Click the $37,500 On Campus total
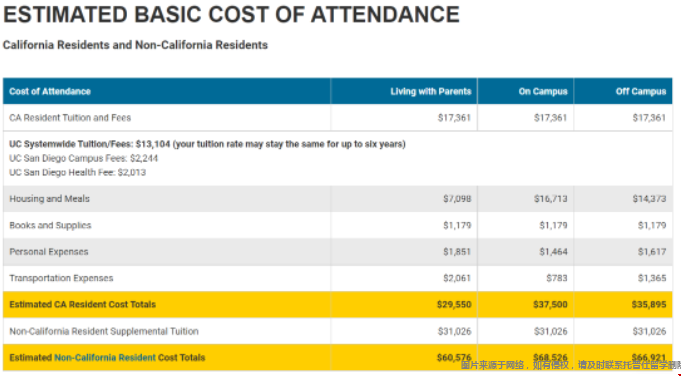Image resolution: width=681 pixels, height=376 pixels. click(550, 305)
